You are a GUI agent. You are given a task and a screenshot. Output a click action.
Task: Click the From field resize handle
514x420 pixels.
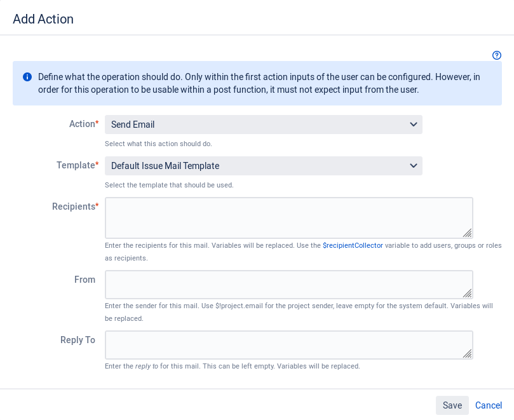pyautogui.click(x=467, y=293)
